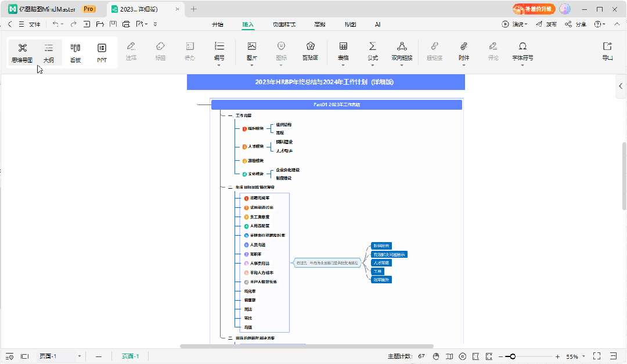Open the 55% zoom level dropdown

coord(583,356)
